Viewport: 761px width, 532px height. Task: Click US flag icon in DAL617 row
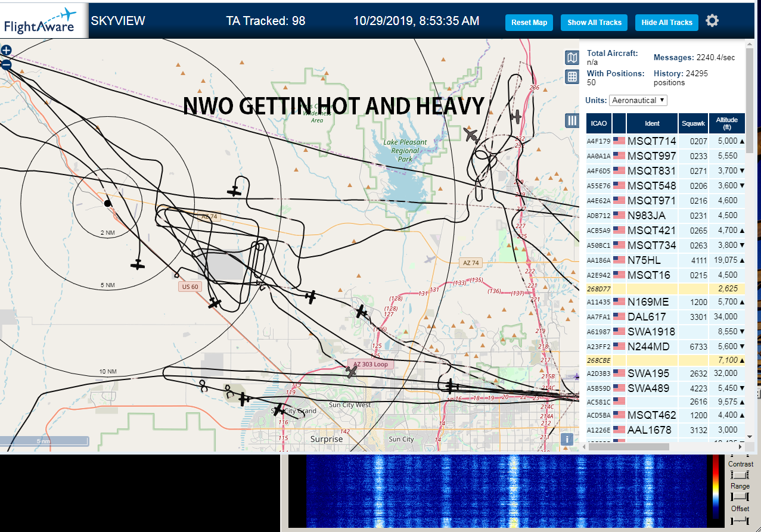click(619, 317)
